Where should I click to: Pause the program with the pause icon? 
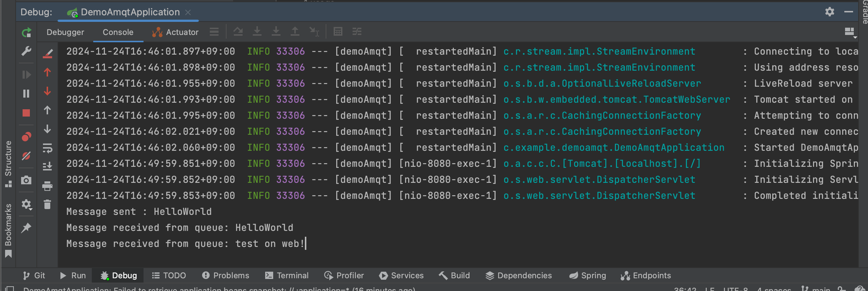[26, 94]
